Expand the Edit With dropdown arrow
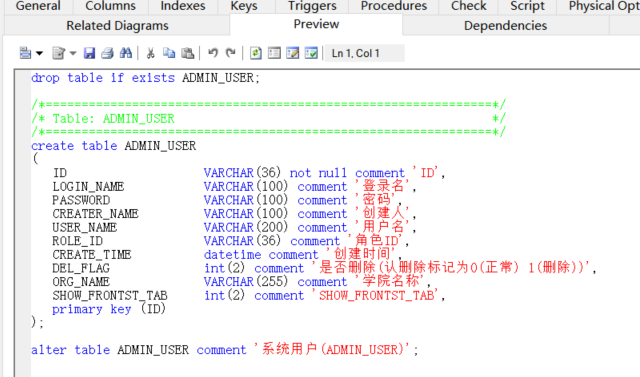The width and height of the screenshot is (640, 377). point(73,53)
